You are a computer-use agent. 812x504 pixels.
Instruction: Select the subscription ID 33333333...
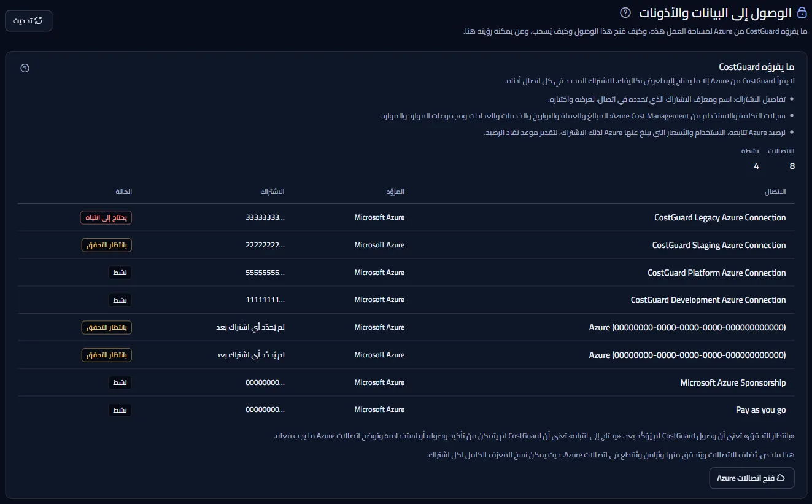[x=265, y=217]
